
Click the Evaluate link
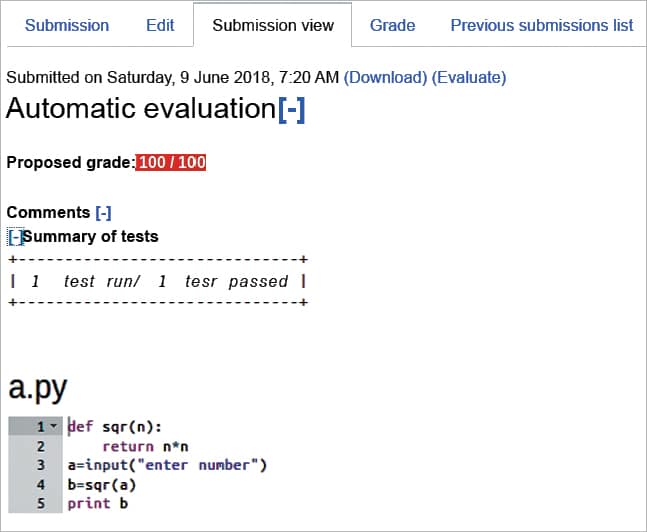469,77
